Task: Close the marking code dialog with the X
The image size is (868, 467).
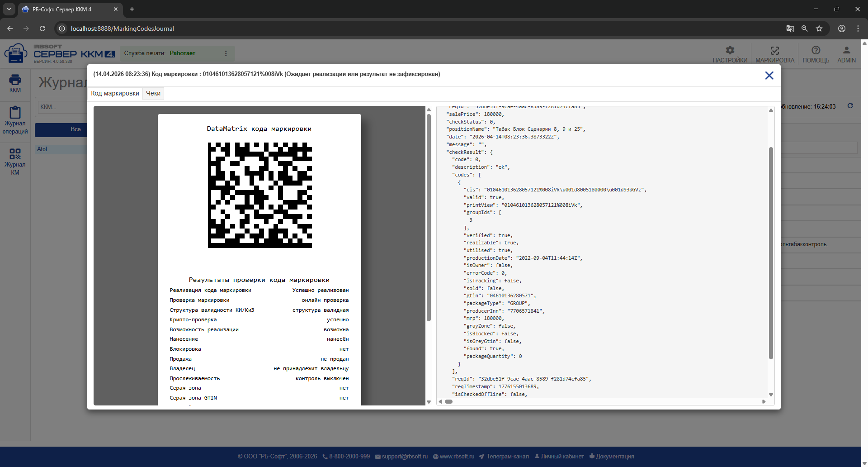Action: 769,76
